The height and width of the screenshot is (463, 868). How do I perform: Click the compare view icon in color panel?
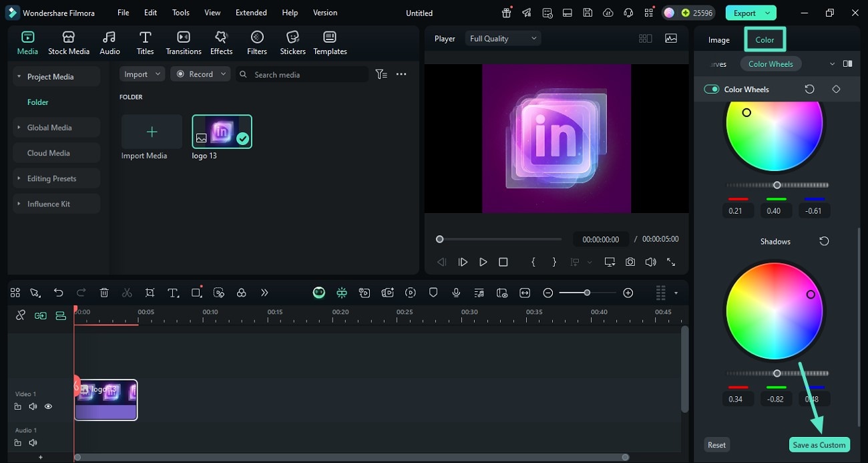point(847,64)
